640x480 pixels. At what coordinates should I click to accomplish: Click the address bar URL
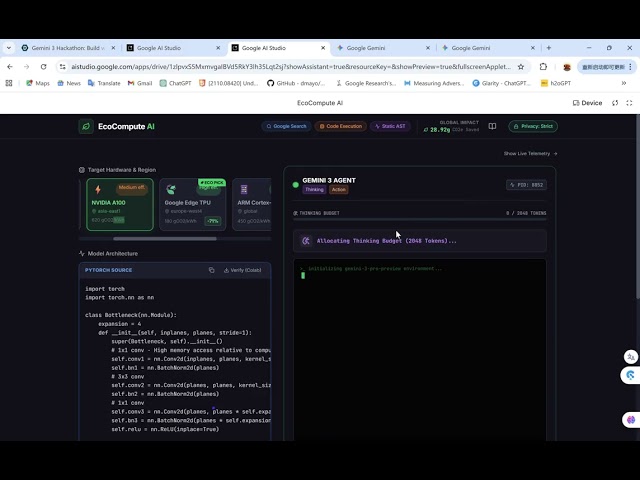(x=291, y=67)
